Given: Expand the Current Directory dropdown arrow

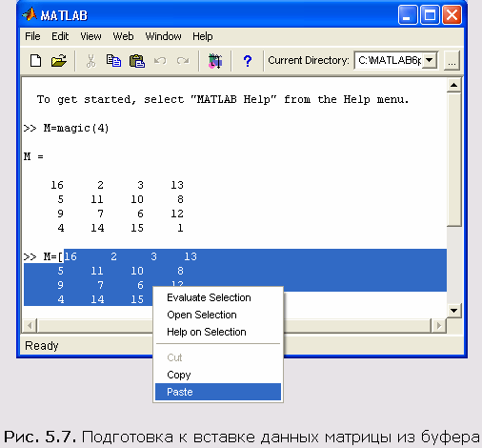Looking at the screenshot, I should (x=430, y=60).
